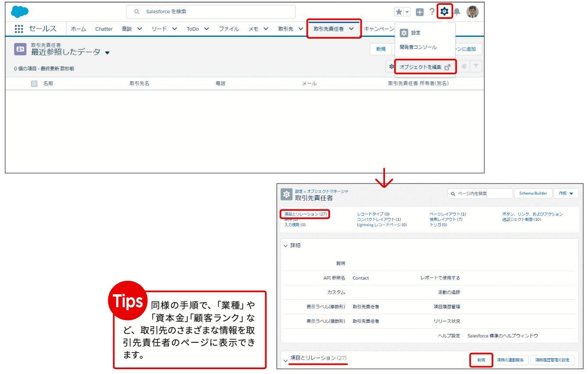
Task: Open the キャンペーン tab
Action: click(379, 29)
